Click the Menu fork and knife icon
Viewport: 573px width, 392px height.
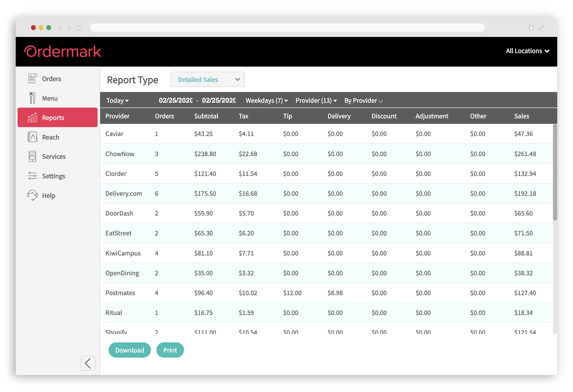pos(32,98)
